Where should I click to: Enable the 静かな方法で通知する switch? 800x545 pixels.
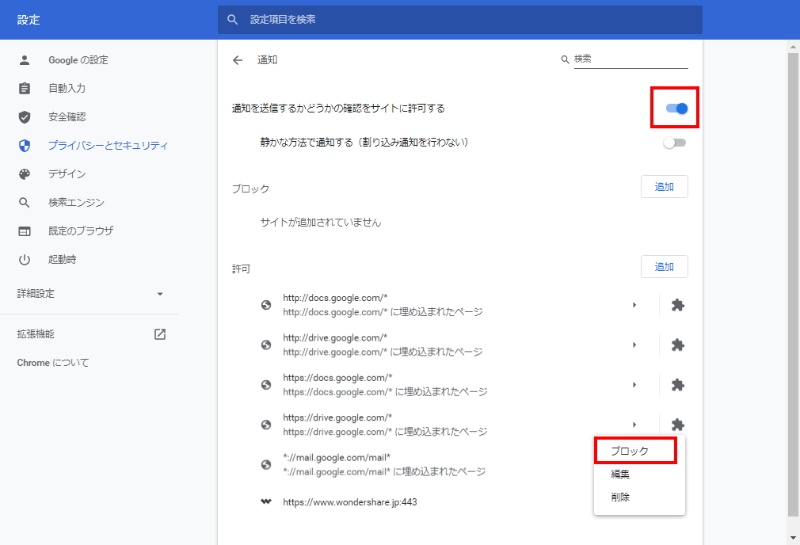pos(674,143)
